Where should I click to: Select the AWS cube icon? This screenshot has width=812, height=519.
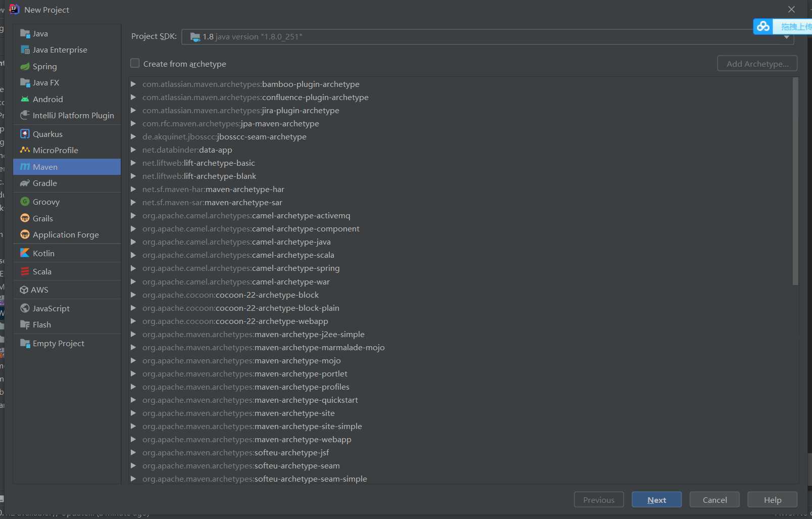[24, 290]
